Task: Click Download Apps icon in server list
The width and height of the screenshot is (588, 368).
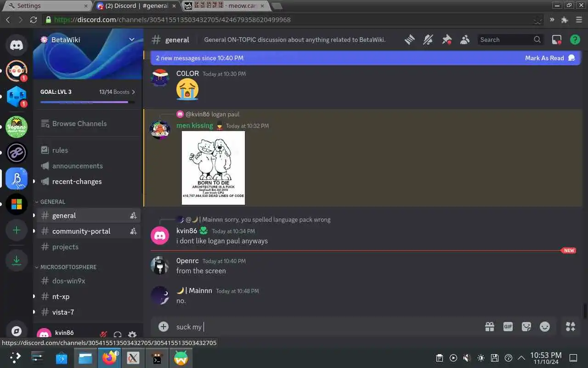Action: (17, 260)
